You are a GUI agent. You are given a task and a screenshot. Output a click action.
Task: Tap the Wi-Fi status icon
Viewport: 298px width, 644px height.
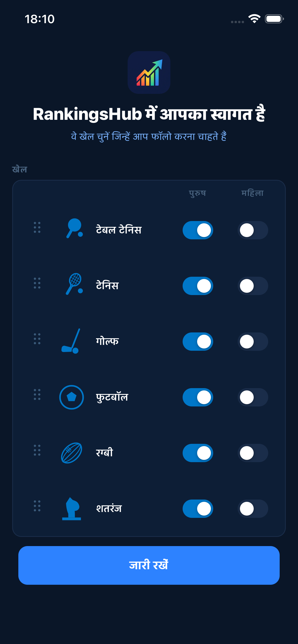(254, 19)
